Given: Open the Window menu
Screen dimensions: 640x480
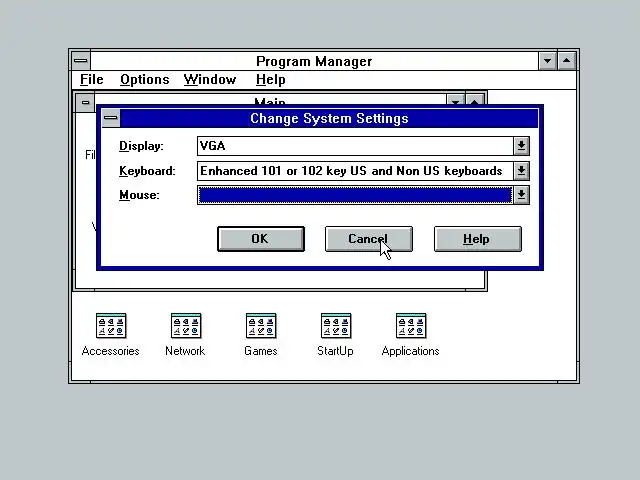Looking at the screenshot, I should [x=210, y=80].
